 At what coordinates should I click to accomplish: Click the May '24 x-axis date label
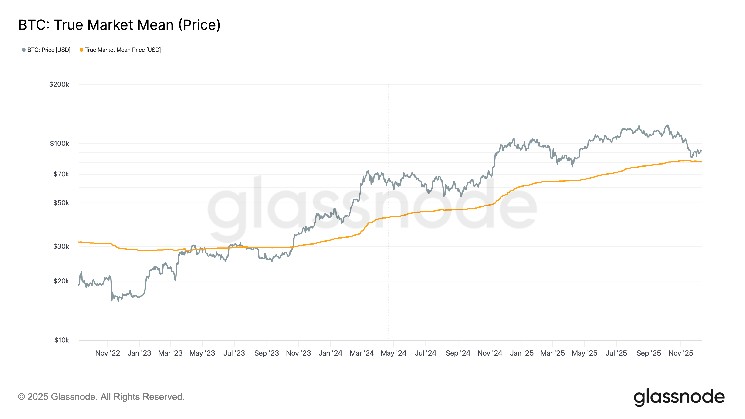click(393, 353)
